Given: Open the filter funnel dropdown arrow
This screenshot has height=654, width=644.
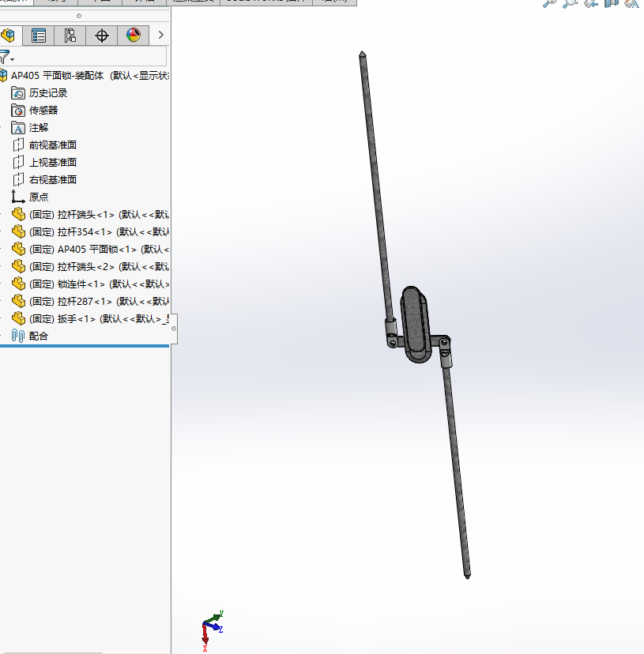Looking at the screenshot, I should [12, 59].
